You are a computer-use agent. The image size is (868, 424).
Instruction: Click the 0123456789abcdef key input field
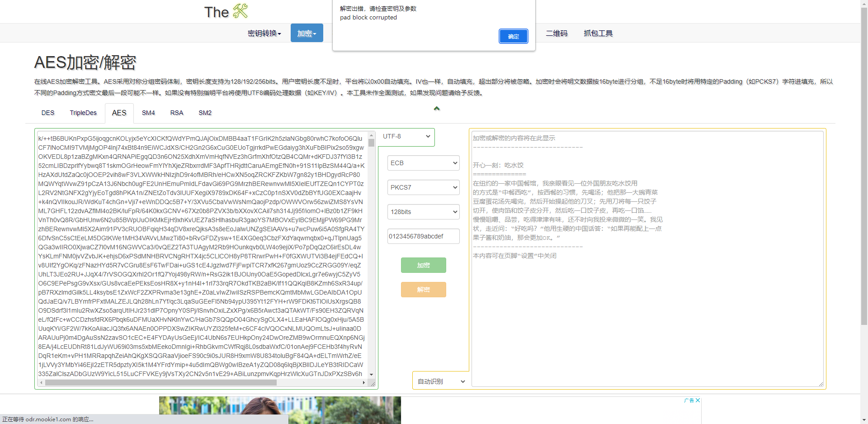[423, 236]
